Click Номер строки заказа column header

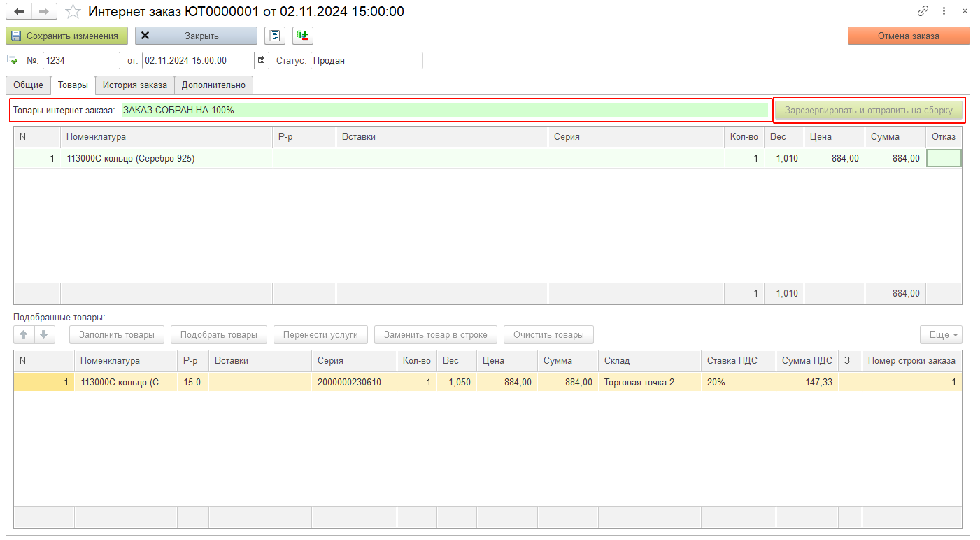[x=911, y=361]
